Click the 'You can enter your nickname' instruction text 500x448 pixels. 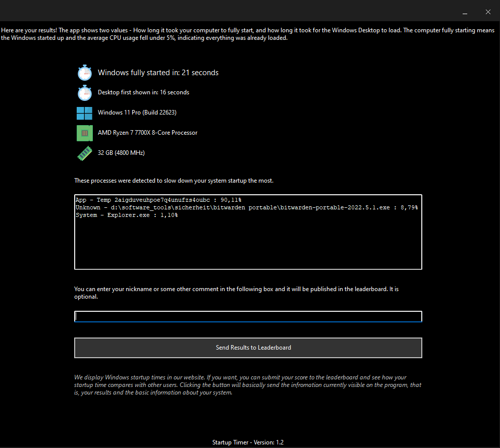[x=236, y=293]
